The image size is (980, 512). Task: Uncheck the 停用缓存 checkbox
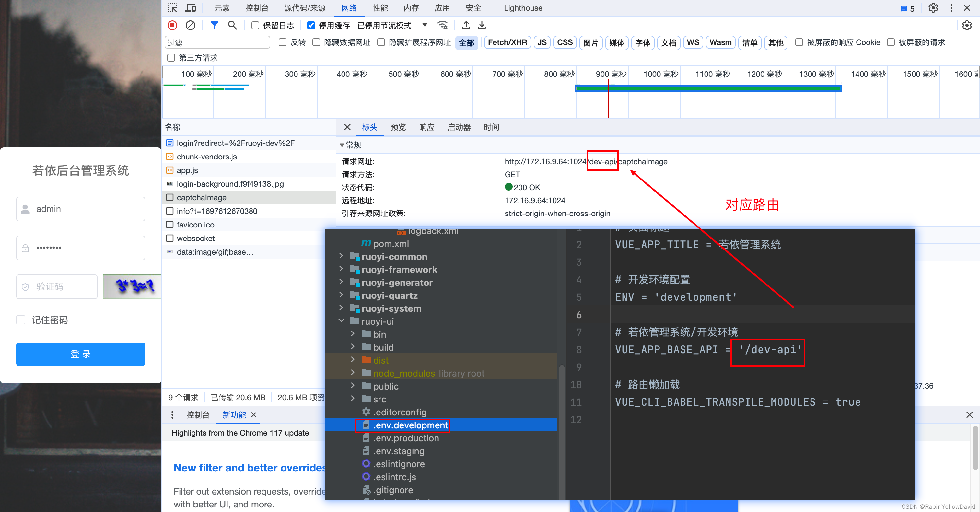[x=311, y=26]
